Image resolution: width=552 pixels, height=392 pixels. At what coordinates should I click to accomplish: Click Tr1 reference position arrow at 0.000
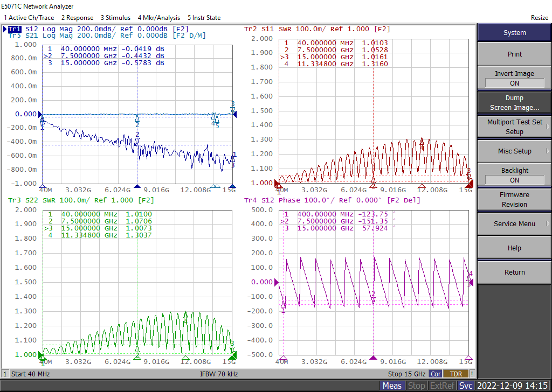point(40,114)
